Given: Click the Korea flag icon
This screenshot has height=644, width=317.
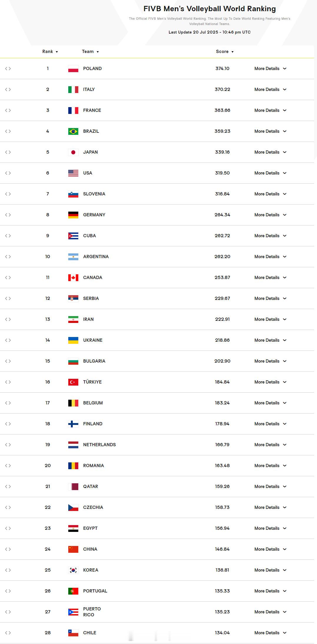Looking at the screenshot, I should coord(73,570).
